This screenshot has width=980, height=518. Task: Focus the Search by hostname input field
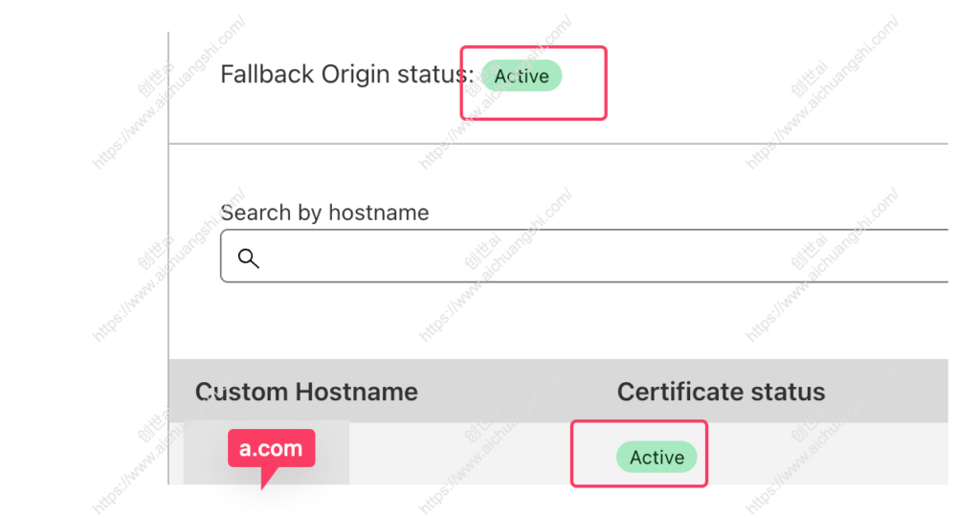[585, 256]
